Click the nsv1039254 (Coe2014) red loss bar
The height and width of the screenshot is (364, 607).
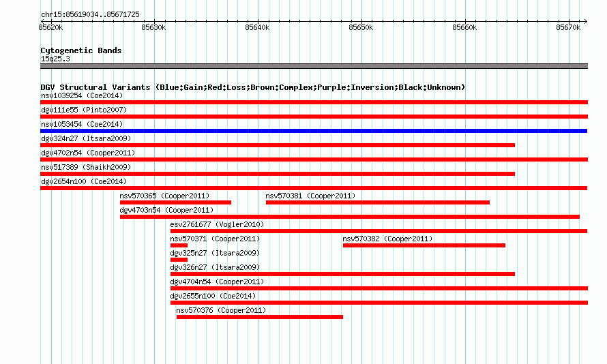(314, 102)
